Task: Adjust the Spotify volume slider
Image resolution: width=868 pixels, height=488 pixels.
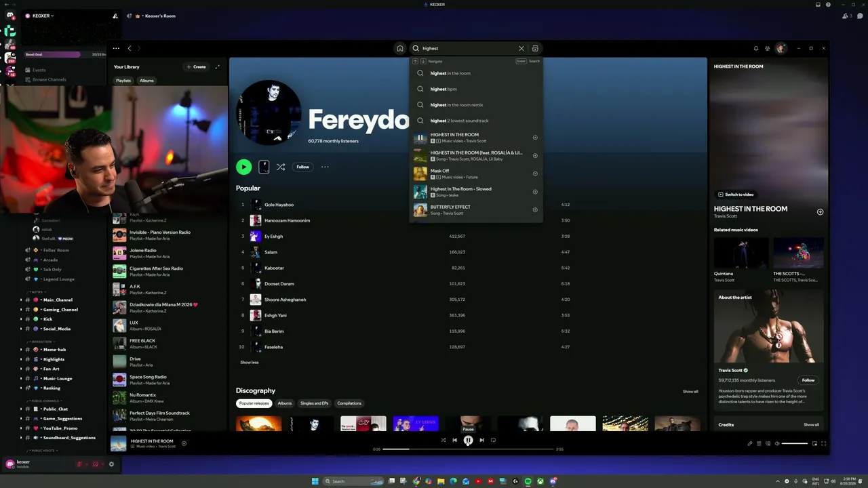Action: (x=795, y=443)
